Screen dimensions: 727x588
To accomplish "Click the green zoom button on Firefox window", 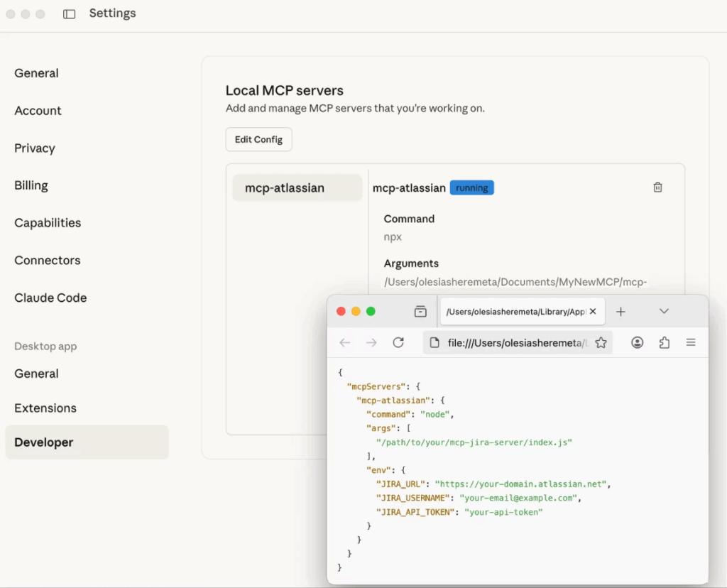I will click(x=370, y=311).
